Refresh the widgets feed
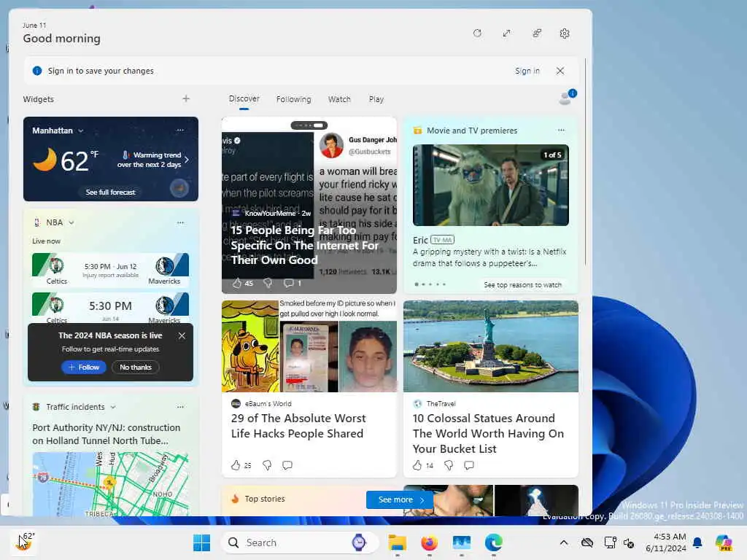747x560 pixels. tap(477, 34)
